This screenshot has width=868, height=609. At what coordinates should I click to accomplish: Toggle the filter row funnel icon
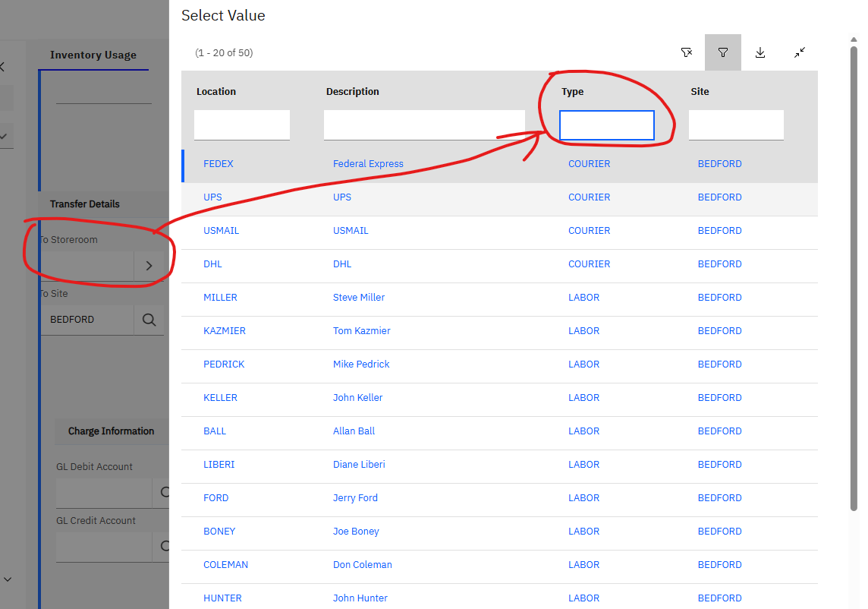click(x=723, y=52)
